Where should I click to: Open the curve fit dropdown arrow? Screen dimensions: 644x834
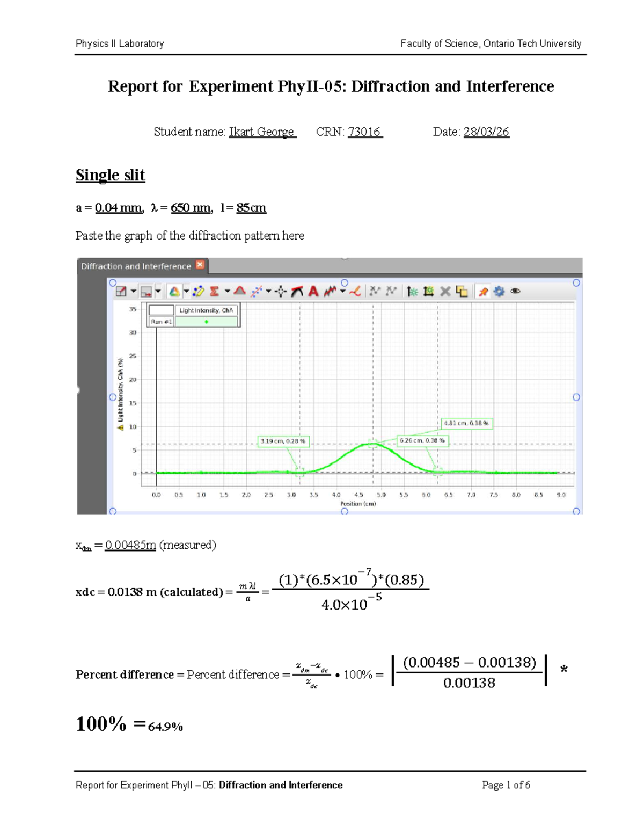pos(268,292)
